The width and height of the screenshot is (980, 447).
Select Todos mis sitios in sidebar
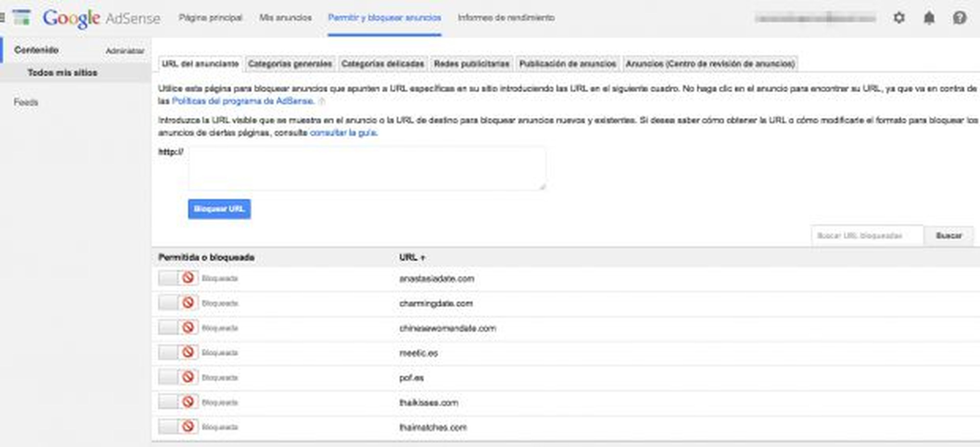pyautogui.click(x=62, y=73)
